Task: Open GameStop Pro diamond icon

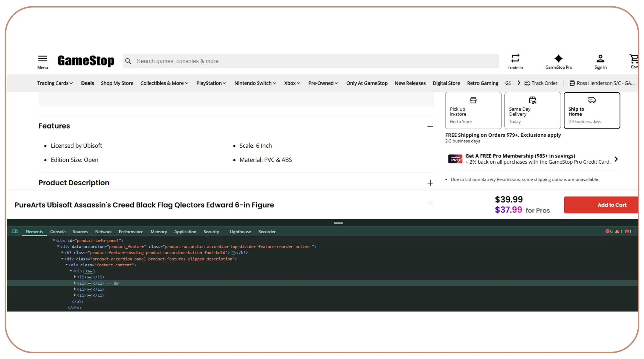Action: [559, 58]
